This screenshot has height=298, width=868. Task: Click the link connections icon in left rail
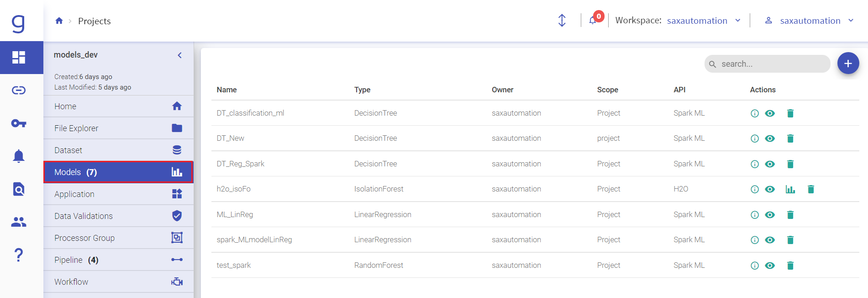point(19,90)
